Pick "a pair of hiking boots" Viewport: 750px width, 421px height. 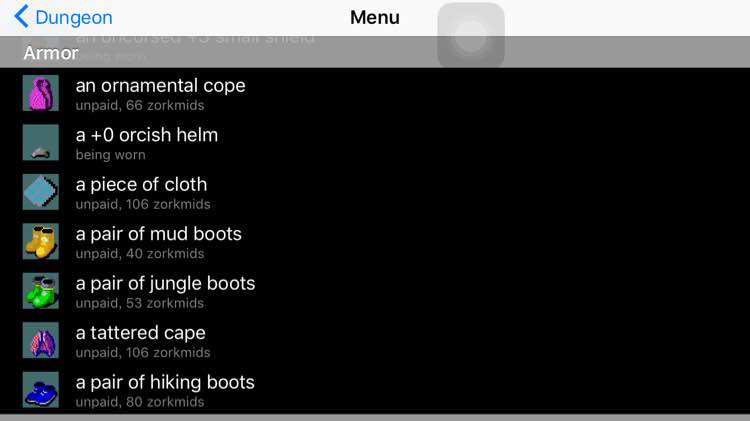pyautogui.click(x=165, y=382)
